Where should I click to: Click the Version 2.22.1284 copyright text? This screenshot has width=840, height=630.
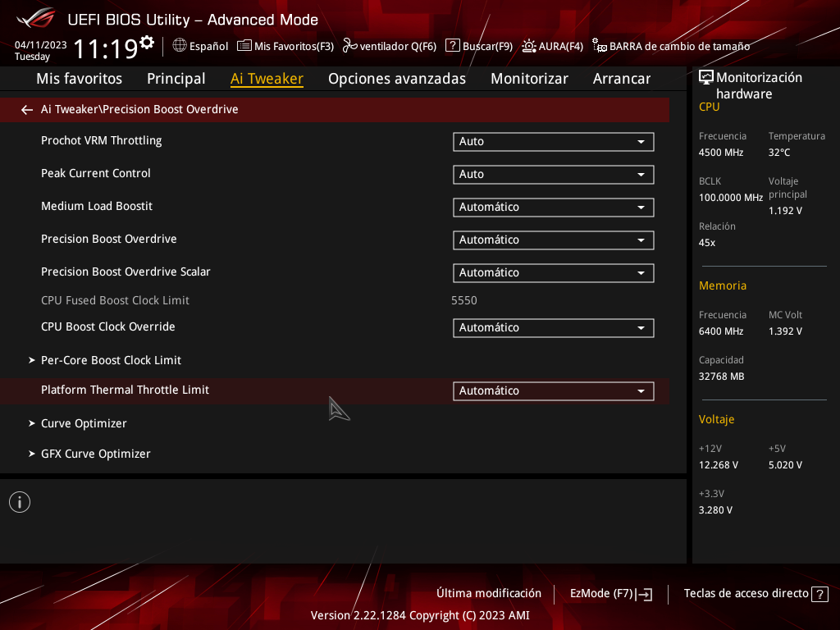pyautogui.click(x=420, y=615)
